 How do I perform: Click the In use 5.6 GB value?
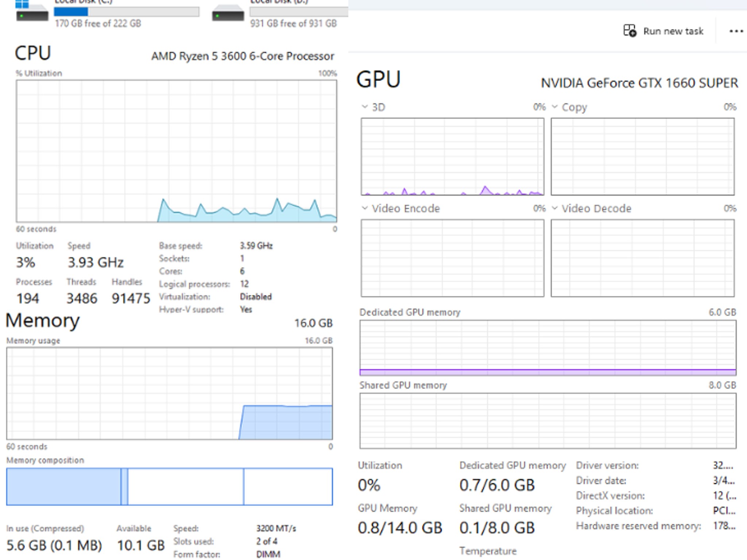(x=54, y=545)
